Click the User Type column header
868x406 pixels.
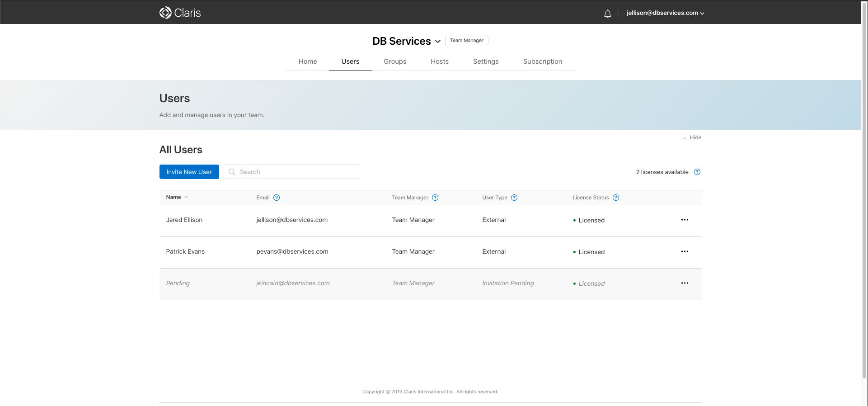coord(495,198)
